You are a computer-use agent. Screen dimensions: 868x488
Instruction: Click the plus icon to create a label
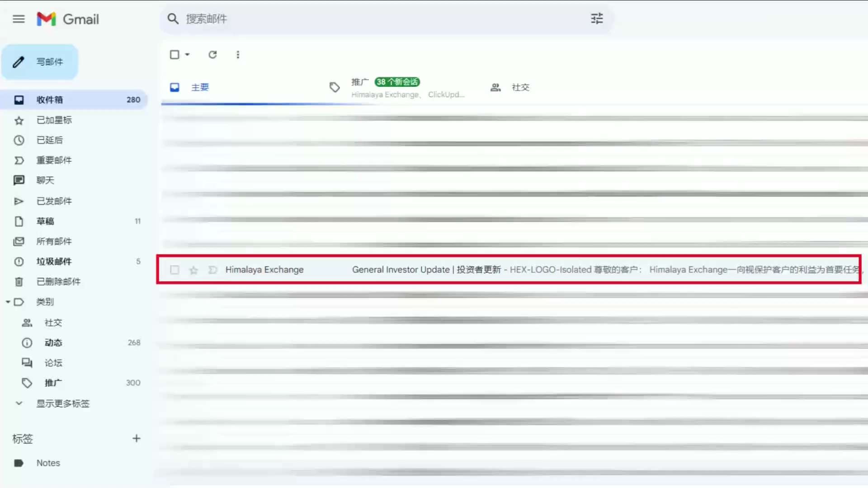136,438
